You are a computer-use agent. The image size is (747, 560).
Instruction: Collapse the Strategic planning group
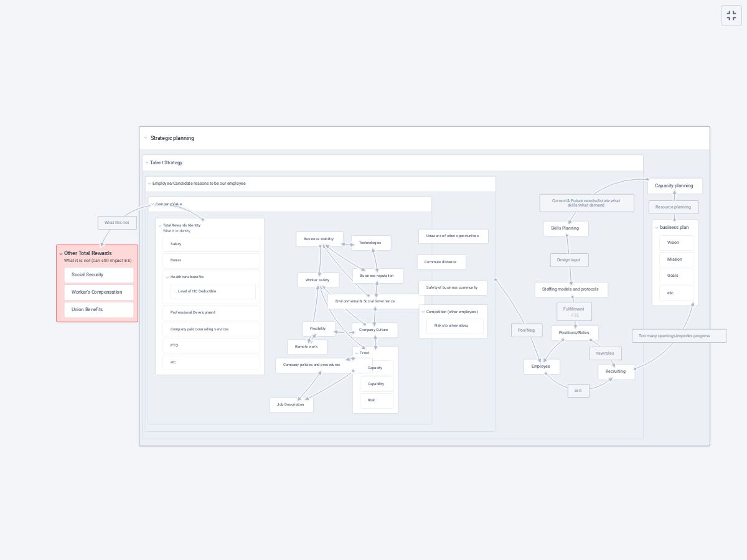146,138
